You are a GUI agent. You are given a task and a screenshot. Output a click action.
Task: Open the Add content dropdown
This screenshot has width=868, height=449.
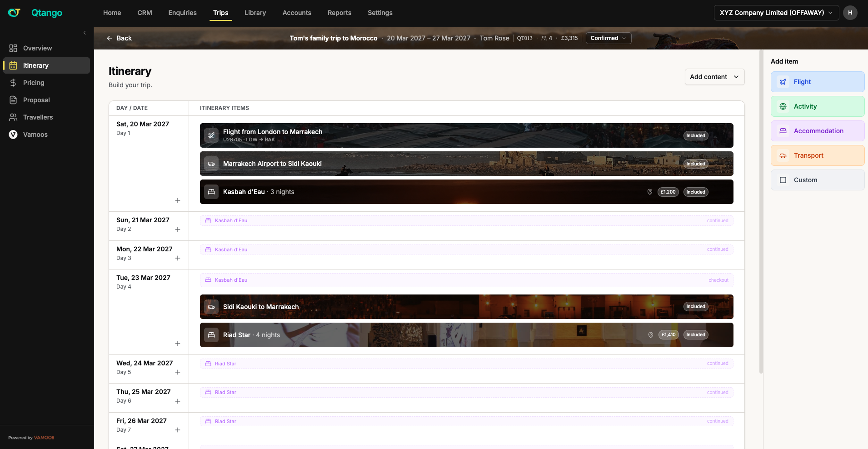714,77
